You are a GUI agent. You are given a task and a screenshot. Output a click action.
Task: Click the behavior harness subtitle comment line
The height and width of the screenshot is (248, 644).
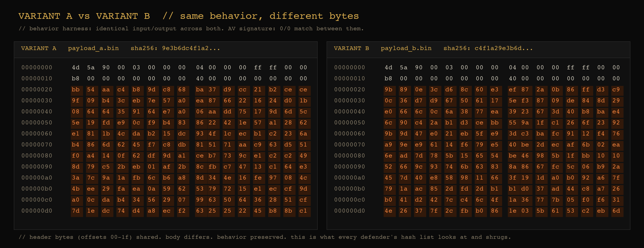191,28
